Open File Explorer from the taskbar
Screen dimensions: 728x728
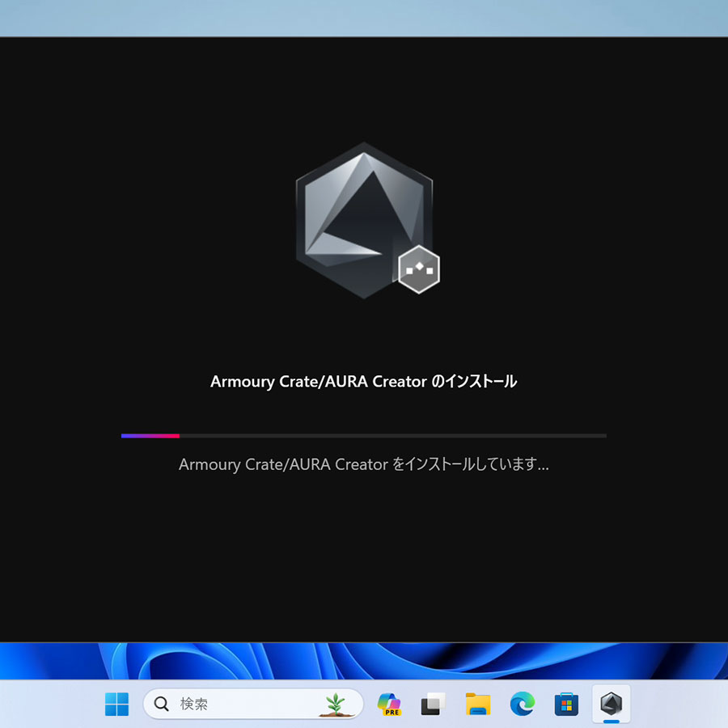click(477, 704)
